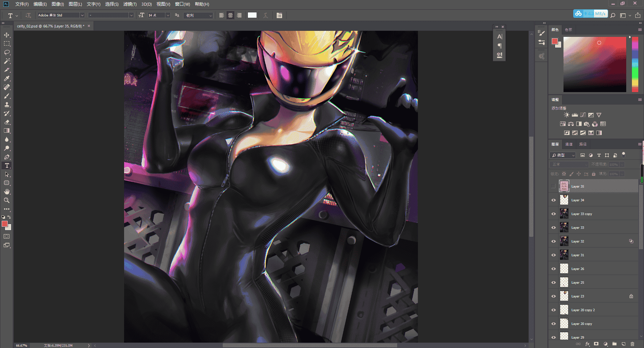Hide Layer 23 via eye icon
The width and height of the screenshot is (644, 348).
tap(553, 296)
